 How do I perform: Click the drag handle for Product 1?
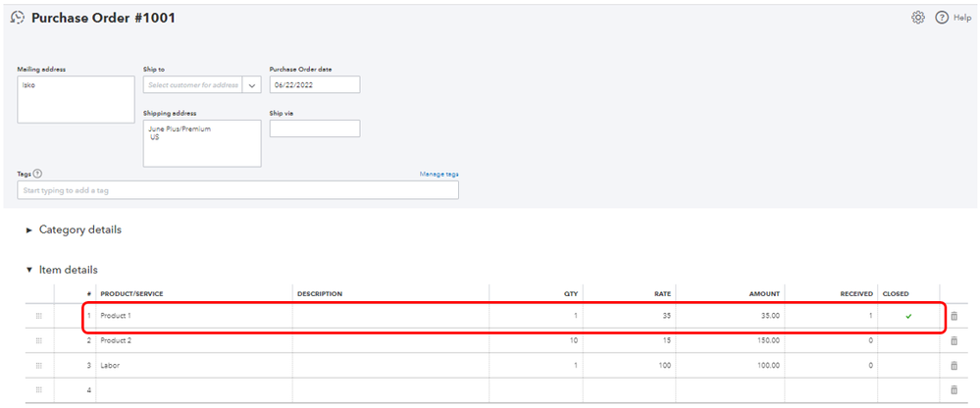click(x=38, y=316)
